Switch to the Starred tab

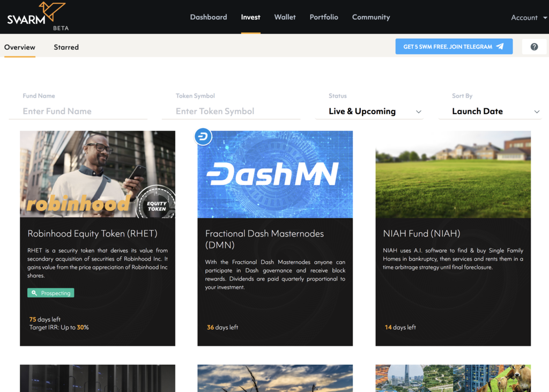click(66, 47)
